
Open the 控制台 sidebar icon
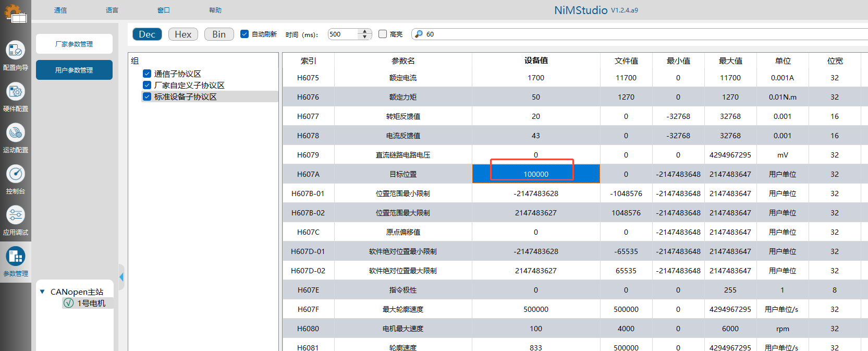click(16, 174)
